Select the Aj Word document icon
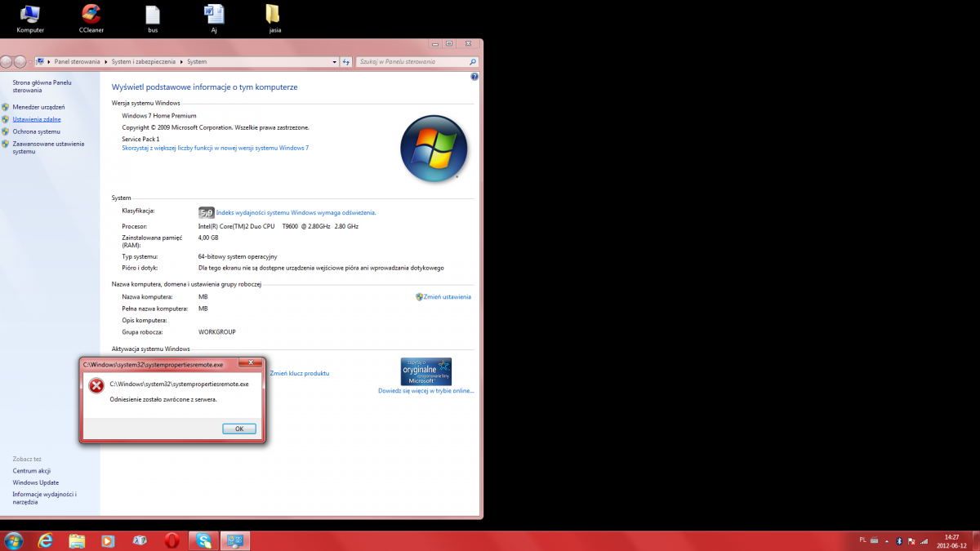 tap(214, 18)
